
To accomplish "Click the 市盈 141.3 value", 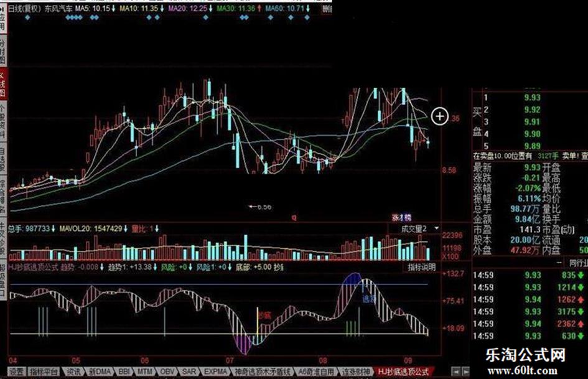I will point(530,230).
